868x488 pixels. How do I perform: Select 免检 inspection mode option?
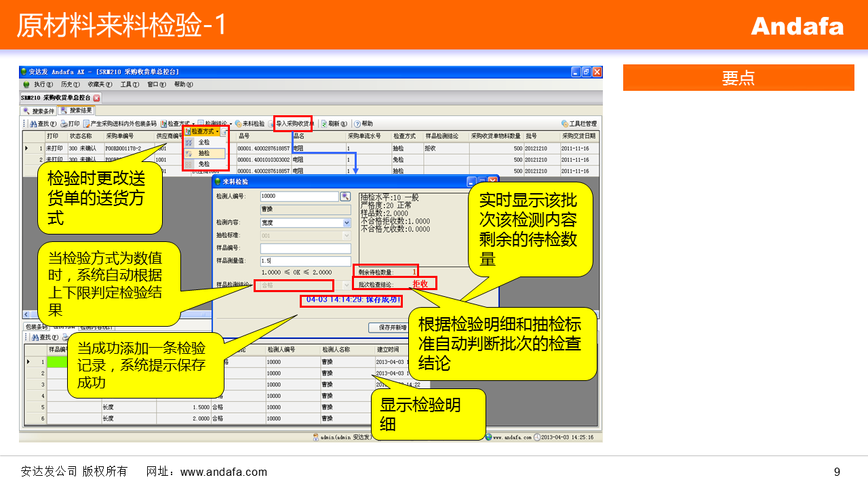pos(203,164)
